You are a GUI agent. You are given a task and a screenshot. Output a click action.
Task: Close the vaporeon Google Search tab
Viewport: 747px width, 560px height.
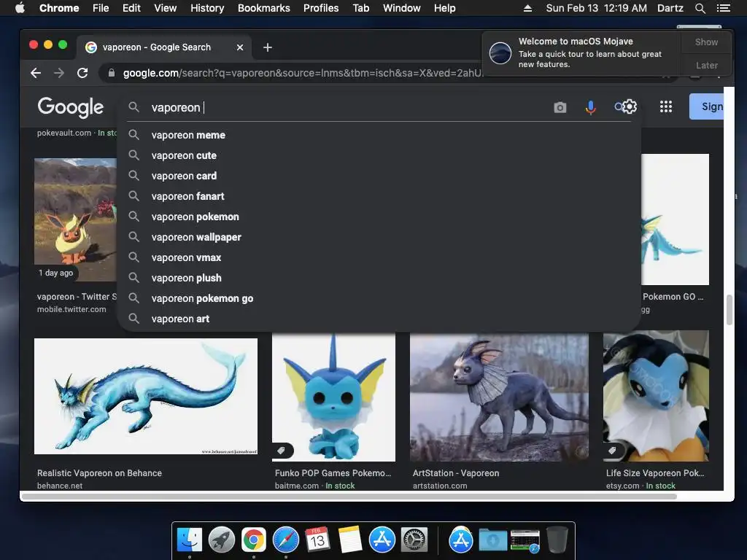pos(240,47)
